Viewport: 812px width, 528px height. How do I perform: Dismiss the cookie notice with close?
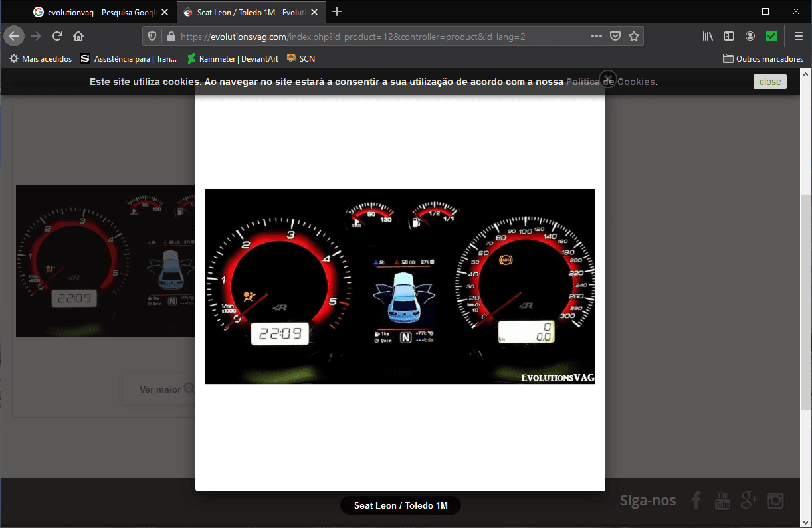point(770,82)
